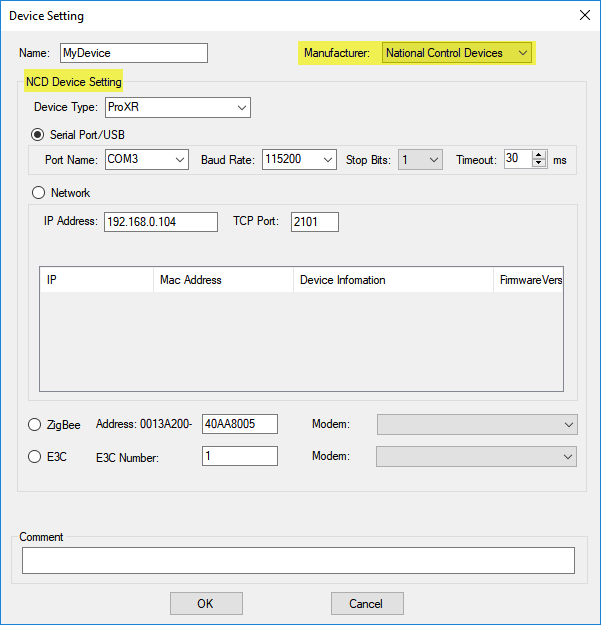Select the Network radio button

coord(38,193)
